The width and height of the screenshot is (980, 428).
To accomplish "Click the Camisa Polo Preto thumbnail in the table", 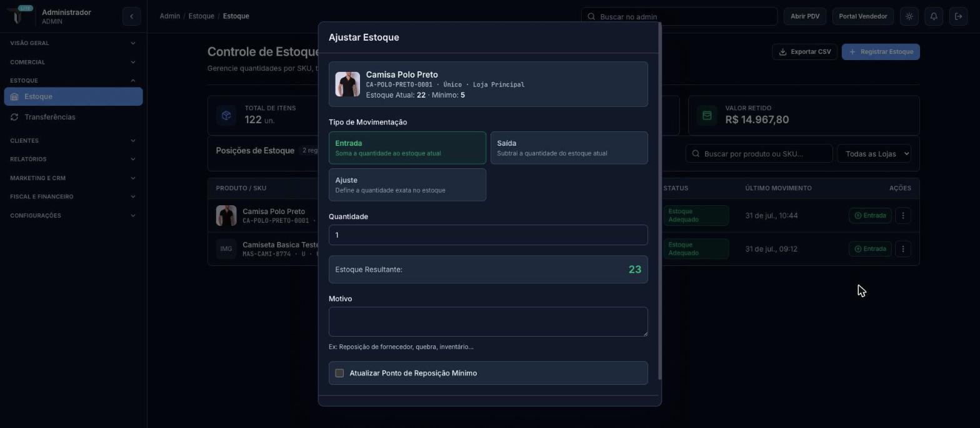I will 226,215.
